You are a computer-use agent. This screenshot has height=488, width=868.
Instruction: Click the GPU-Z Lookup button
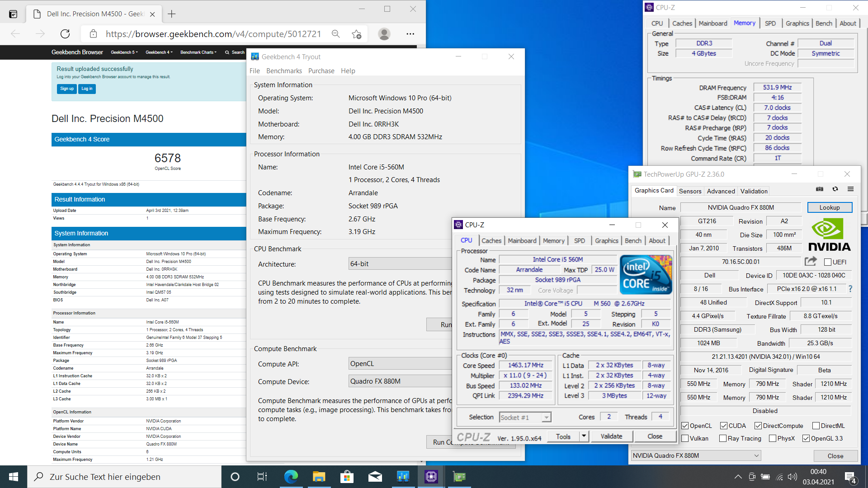pos(830,207)
